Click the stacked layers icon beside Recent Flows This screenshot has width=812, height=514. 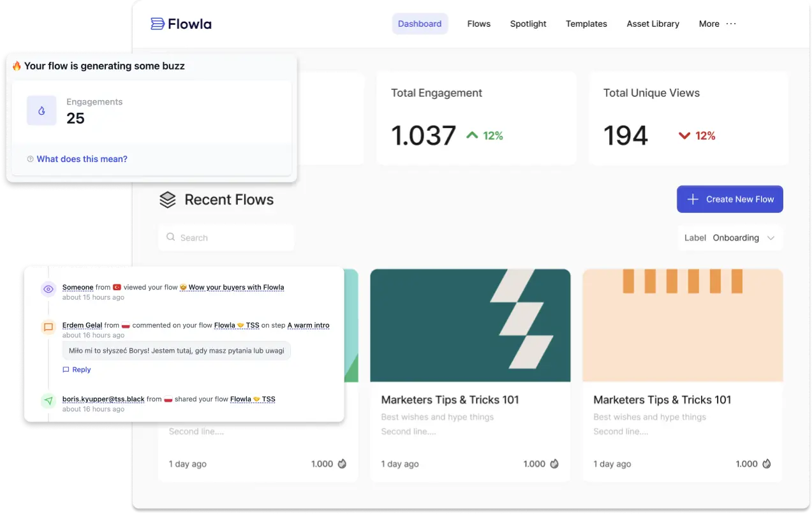tap(167, 200)
